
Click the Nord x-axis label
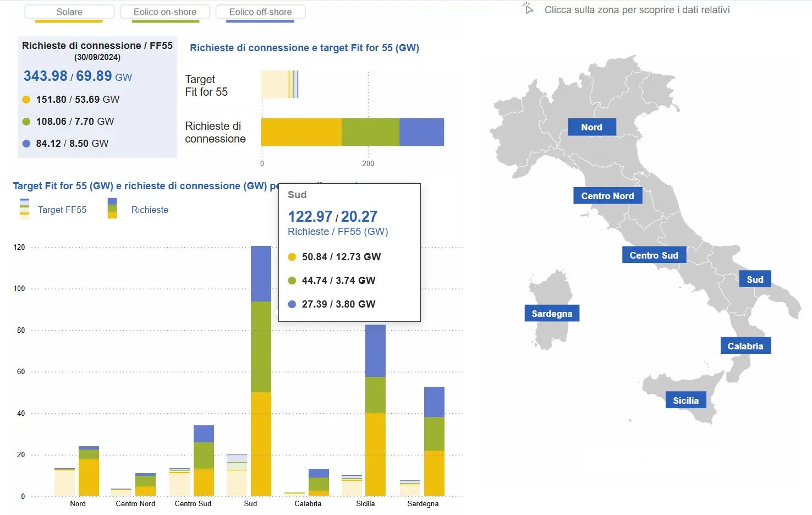pos(78,504)
